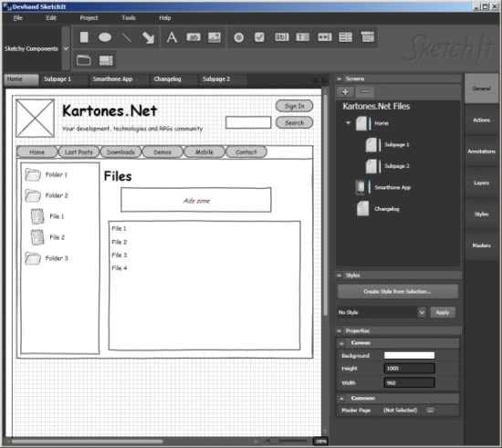
Task: Select the Table grid component tool
Action: coord(106,60)
